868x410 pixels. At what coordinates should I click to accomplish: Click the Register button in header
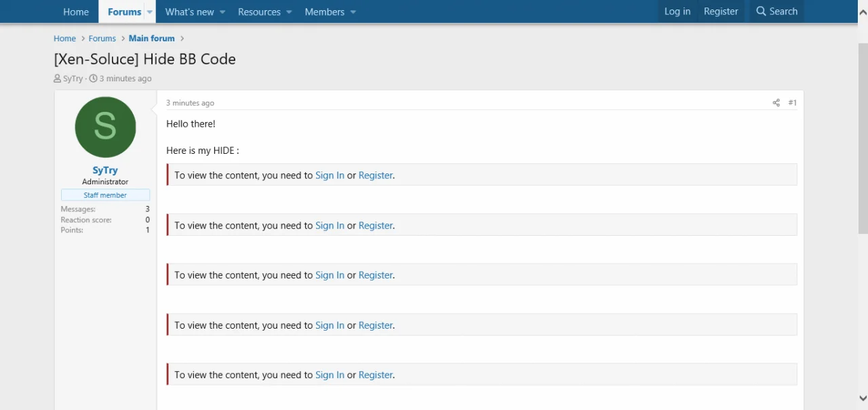point(720,12)
